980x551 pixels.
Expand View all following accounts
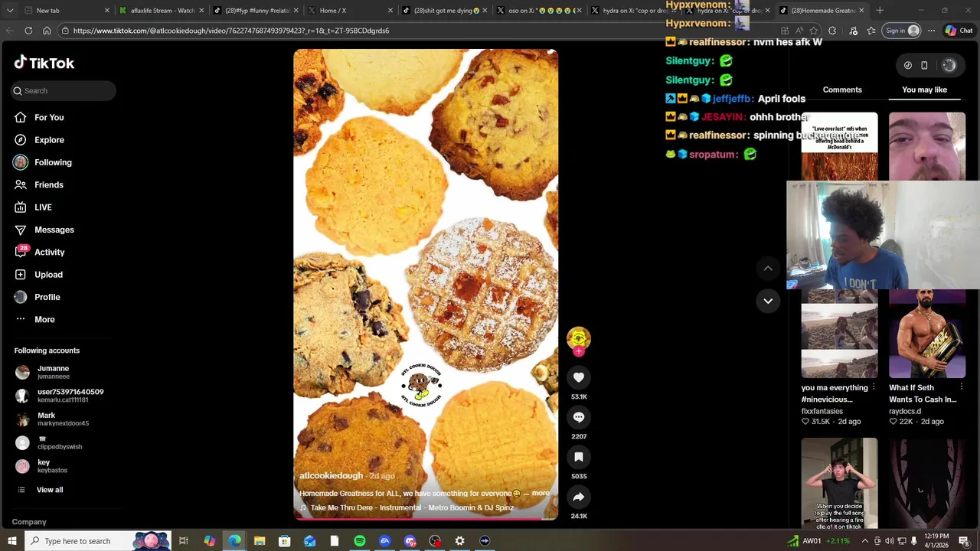tap(49, 490)
